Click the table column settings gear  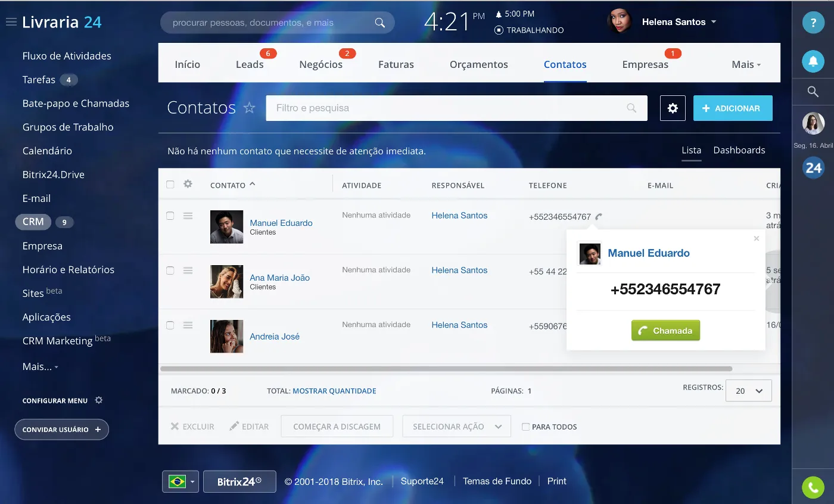188,184
